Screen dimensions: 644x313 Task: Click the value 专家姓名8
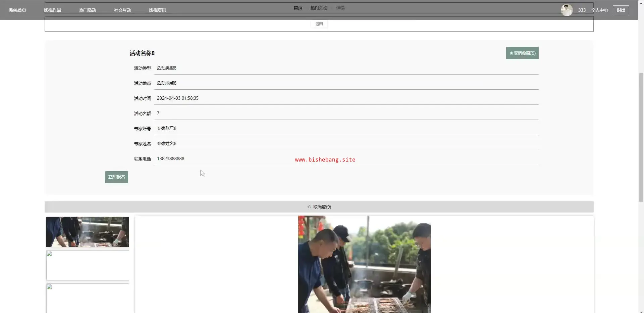pos(167,143)
